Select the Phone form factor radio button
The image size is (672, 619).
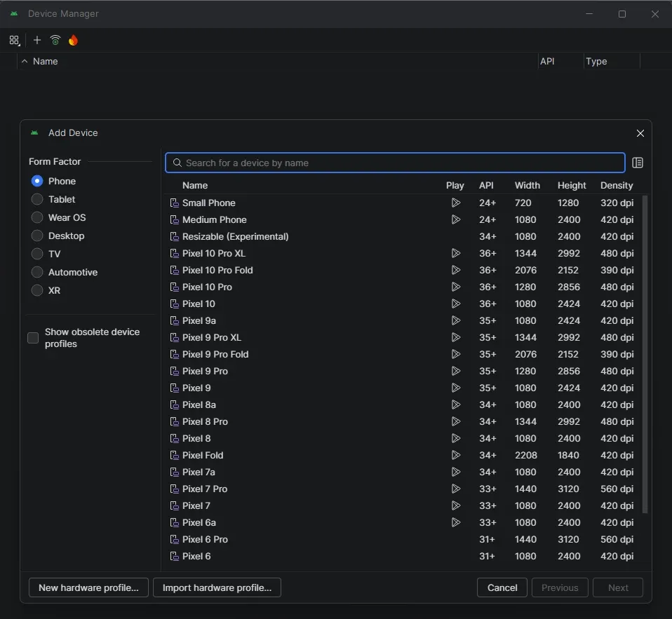click(37, 181)
